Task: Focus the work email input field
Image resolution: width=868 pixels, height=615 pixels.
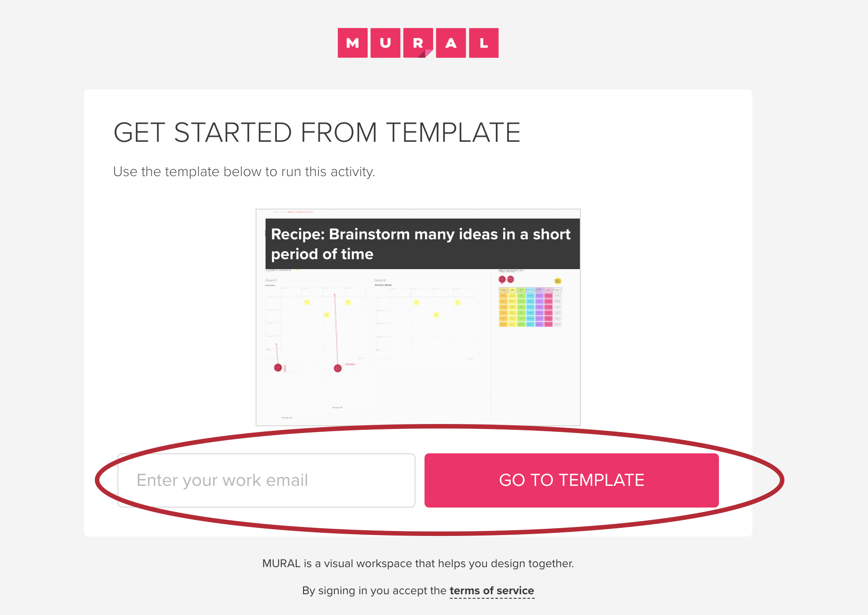Action: point(266,480)
